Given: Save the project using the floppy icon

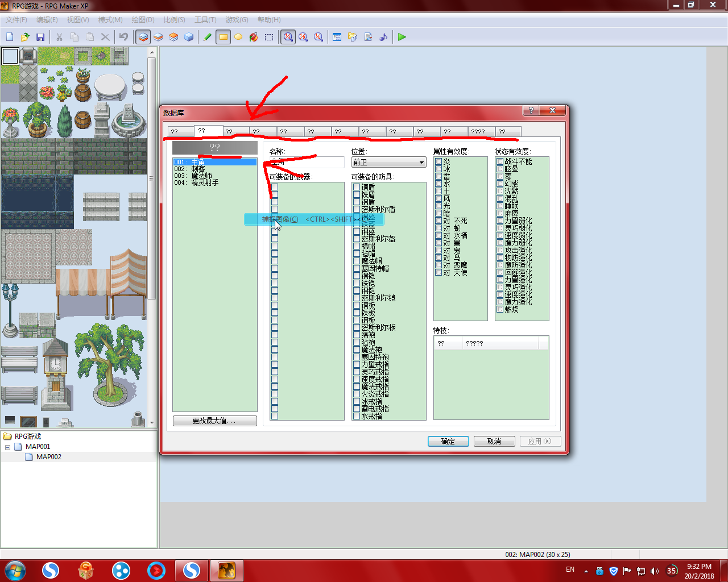Looking at the screenshot, I should click(40, 37).
